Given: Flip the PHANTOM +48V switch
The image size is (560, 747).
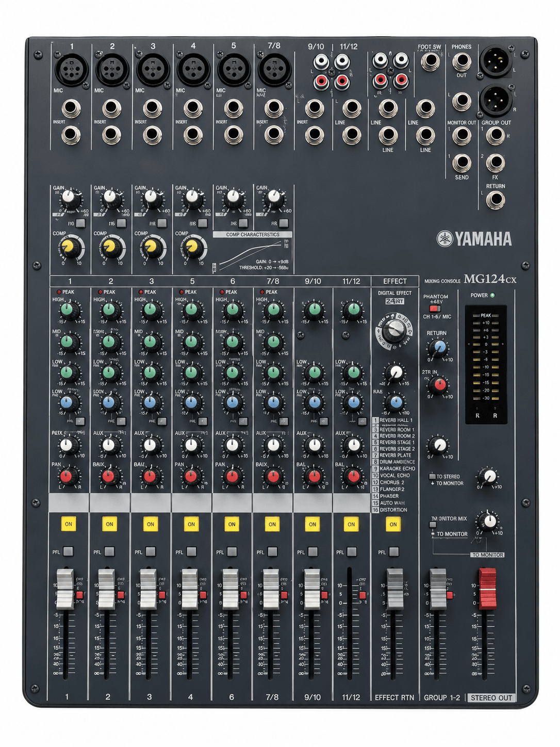Looking at the screenshot, I should [436, 308].
